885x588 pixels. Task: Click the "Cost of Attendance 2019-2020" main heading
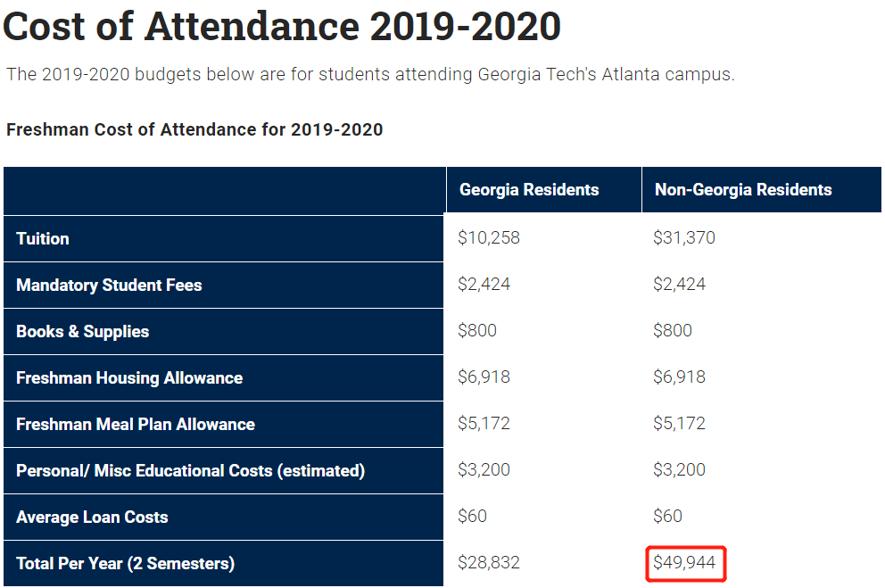pos(282,26)
